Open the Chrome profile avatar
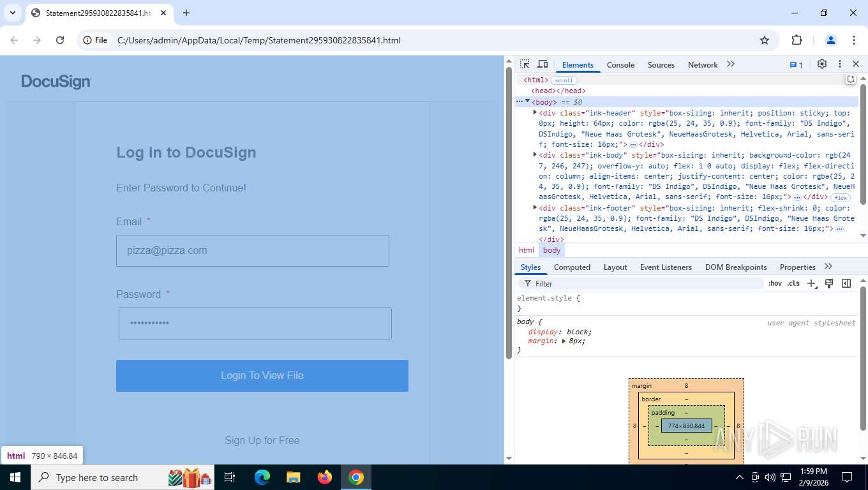This screenshot has width=868, height=490. (x=831, y=40)
